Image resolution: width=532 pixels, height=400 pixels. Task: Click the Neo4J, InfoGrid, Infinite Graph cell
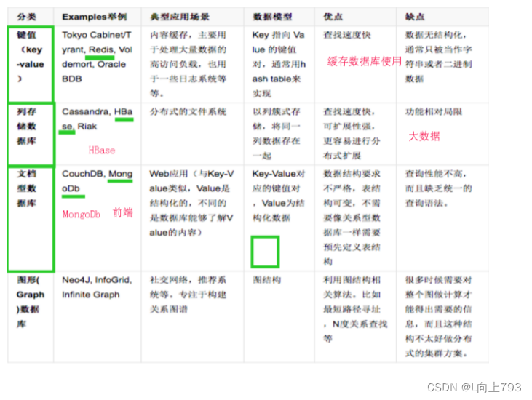coord(97,317)
